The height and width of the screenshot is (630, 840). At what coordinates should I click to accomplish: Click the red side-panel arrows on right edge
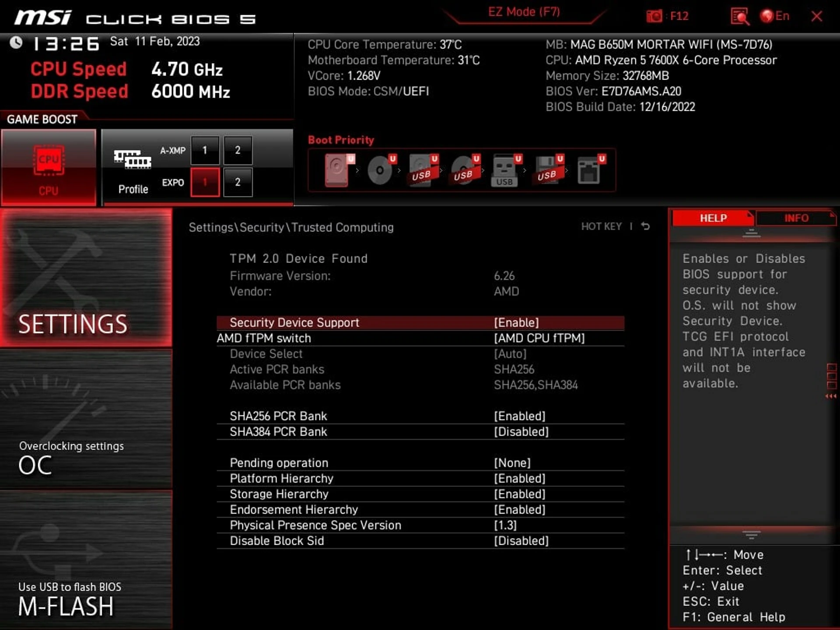pyautogui.click(x=831, y=396)
